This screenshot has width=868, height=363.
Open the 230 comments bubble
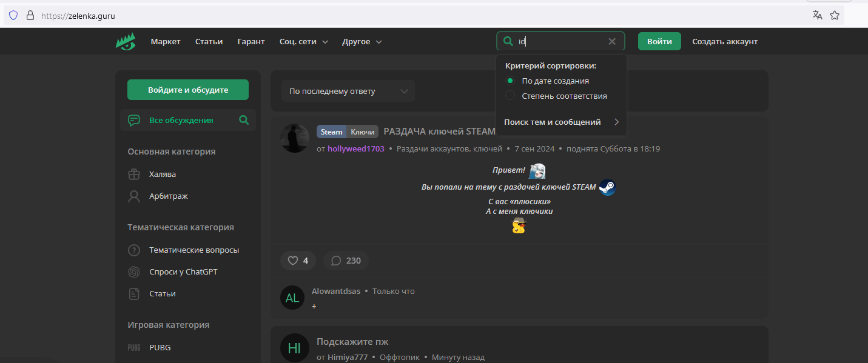coord(346,261)
